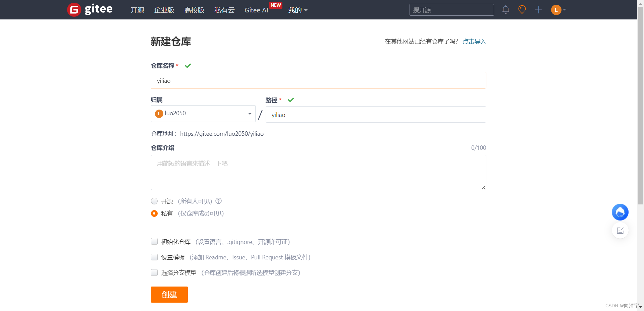644x311 pixels.
Task: Expand the 我的 dropdown menu
Action: [x=298, y=10]
